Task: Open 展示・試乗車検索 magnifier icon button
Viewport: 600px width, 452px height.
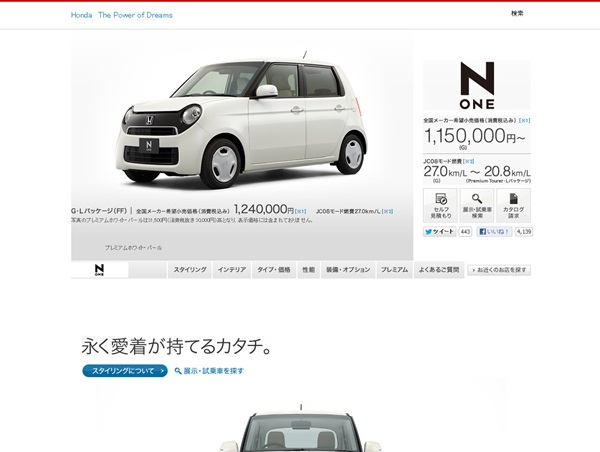Action: 477,206
